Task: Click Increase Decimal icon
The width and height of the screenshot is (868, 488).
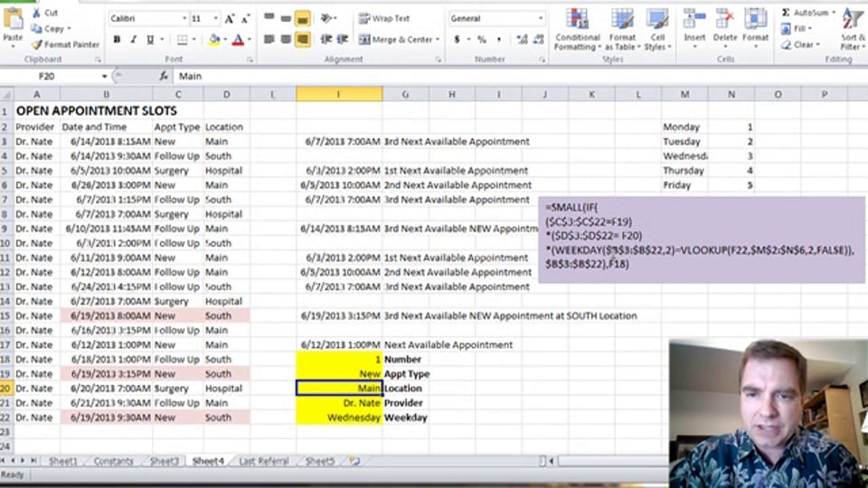Action: [522, 39]
